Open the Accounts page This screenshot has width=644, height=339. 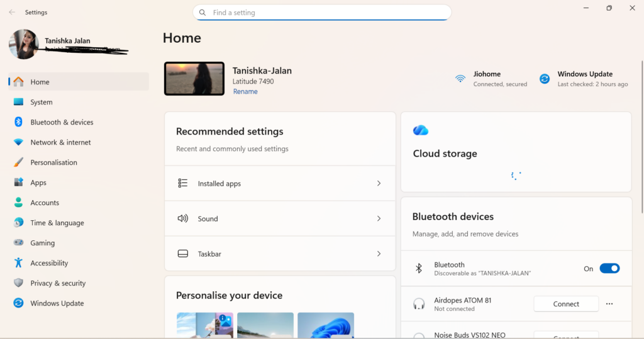[79, 202]
